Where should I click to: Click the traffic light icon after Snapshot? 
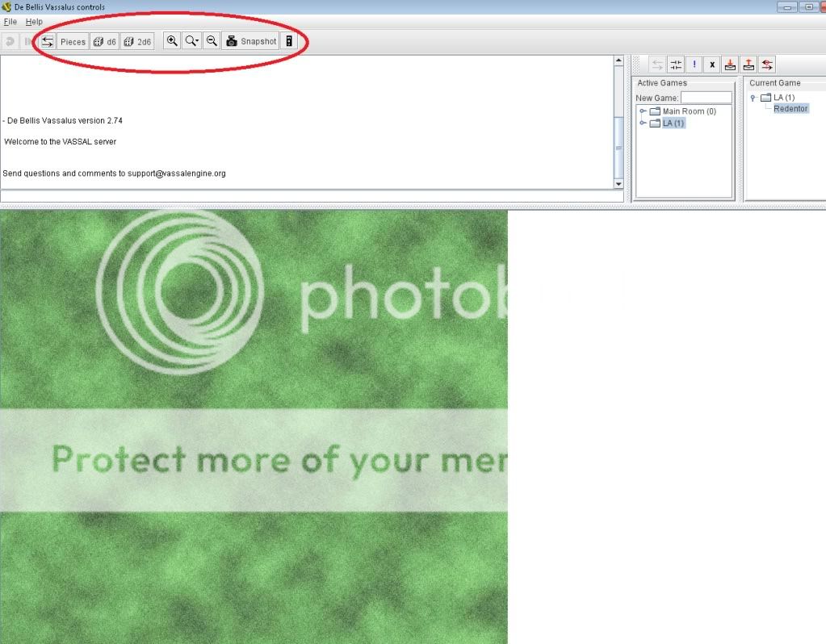click(289, 41)
